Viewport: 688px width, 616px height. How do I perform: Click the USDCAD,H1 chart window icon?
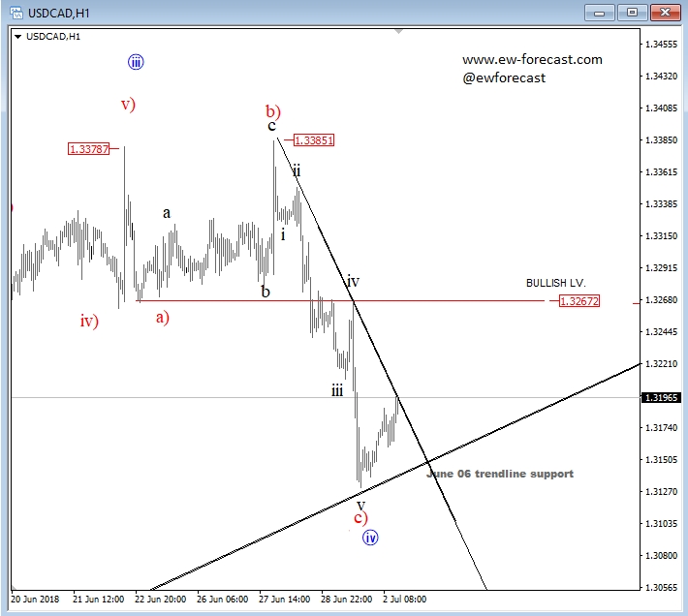[16, 13]
